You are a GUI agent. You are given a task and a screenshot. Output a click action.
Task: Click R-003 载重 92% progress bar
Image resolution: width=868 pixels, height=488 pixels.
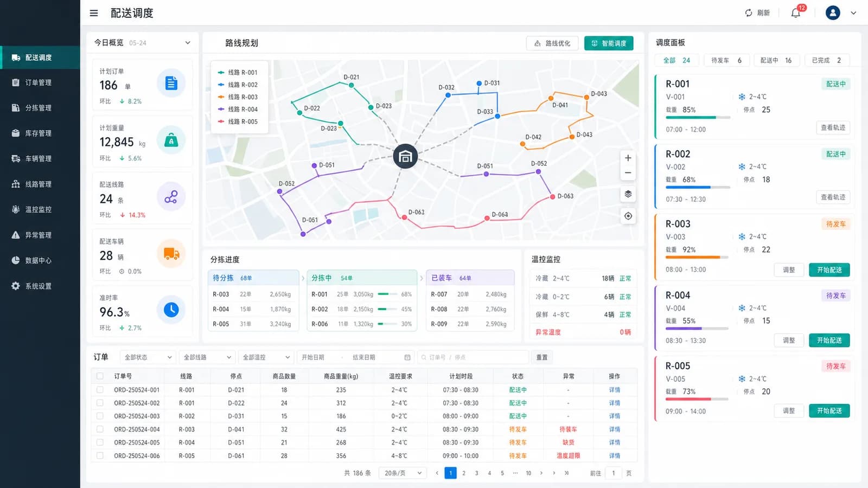tap(698, 258)
